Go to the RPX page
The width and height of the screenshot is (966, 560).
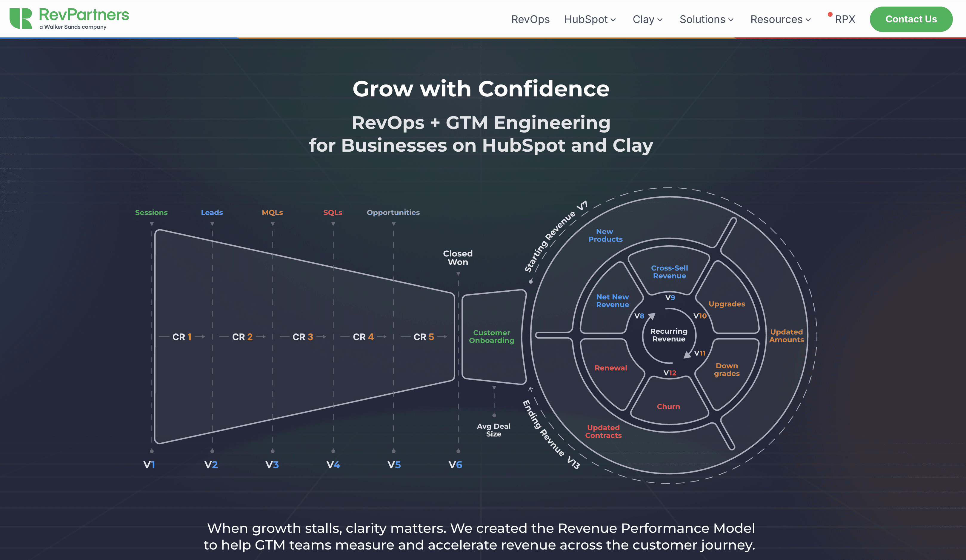[845, 19]
